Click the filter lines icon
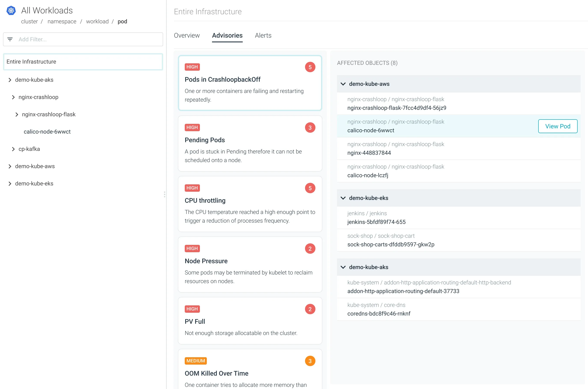The width and height of the screenshot is (588, 389). point(10,39)
